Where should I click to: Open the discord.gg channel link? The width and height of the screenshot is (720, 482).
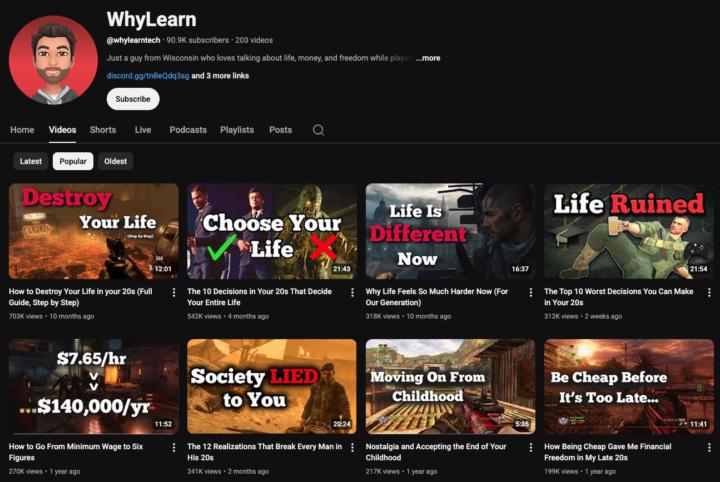pyautogui.click(x=148, y=76)
